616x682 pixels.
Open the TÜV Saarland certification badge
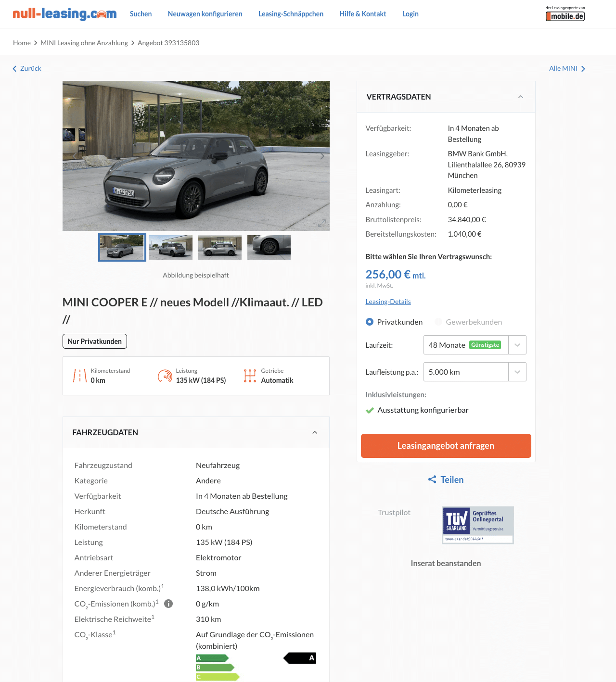(478, 525)
